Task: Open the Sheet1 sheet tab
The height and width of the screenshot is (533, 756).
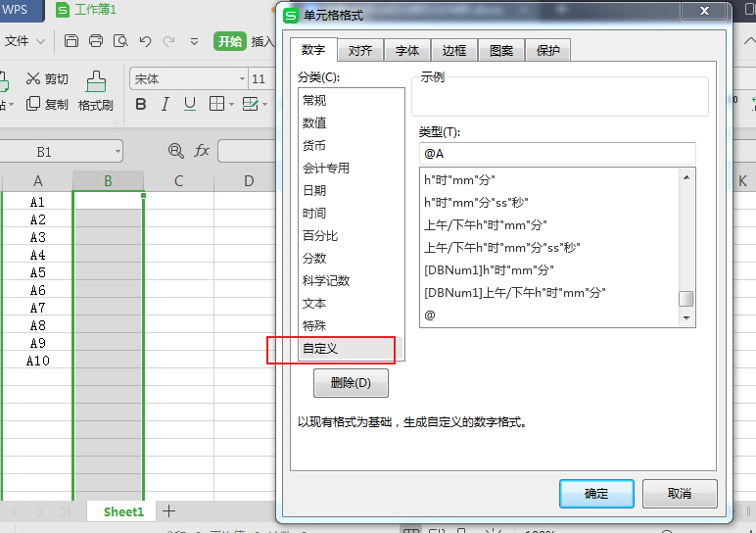Action: (123, 511)
